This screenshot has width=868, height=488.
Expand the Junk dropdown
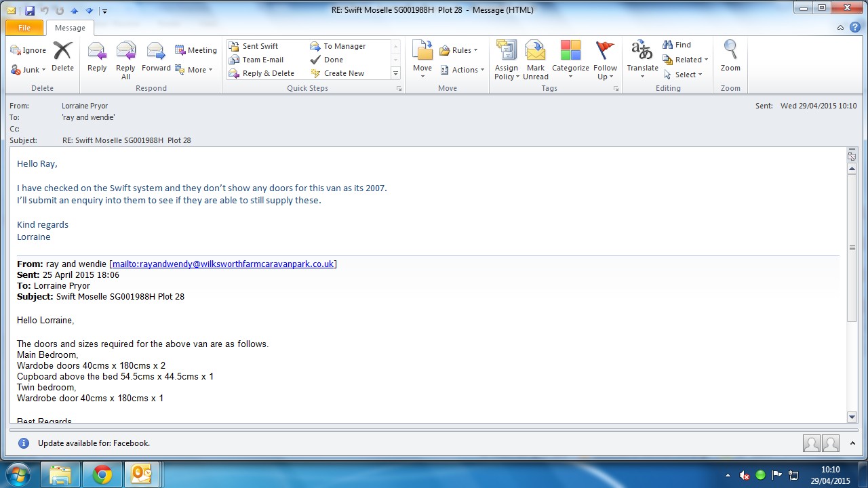point(28,70)
